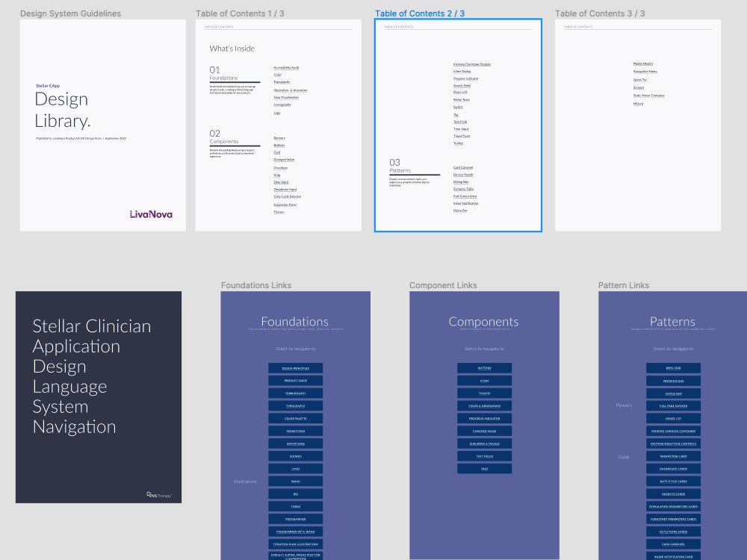Click the Full Page Flyover button
The width and height of the screenshot is (747, 560).
(673, 405)
